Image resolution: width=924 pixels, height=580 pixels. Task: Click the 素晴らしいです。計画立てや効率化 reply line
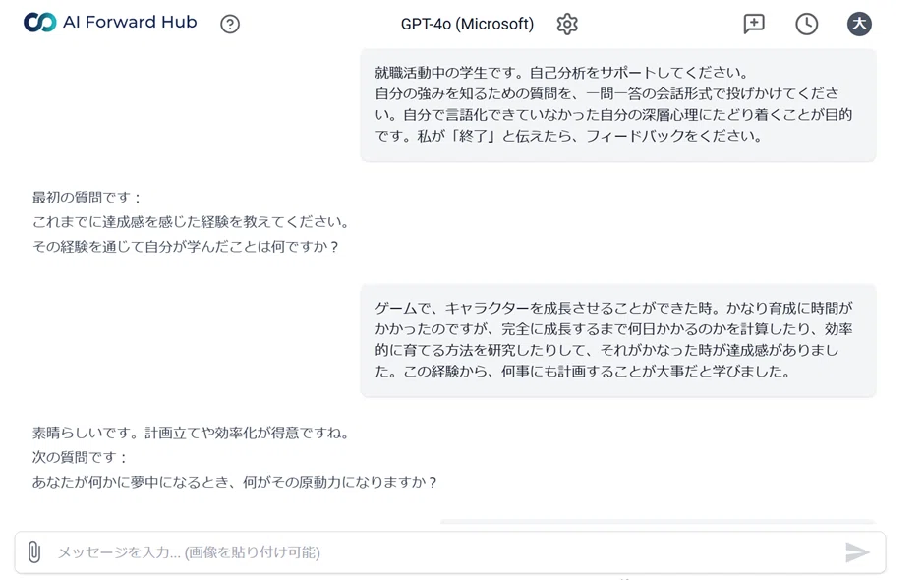192,434
